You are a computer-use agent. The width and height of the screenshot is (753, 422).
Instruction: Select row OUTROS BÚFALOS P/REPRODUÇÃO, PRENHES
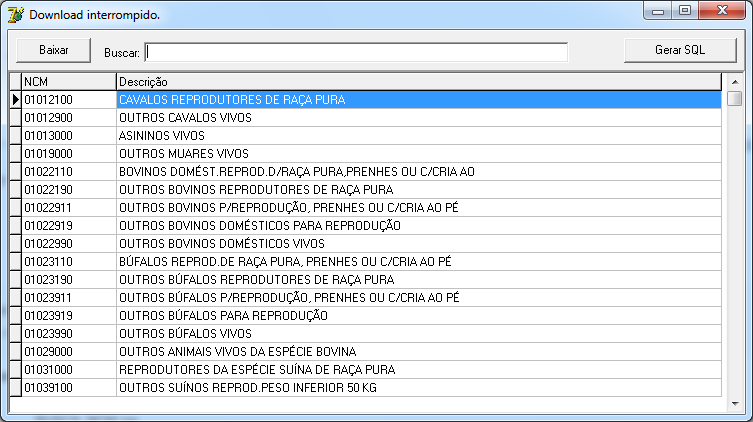point(419,298)
